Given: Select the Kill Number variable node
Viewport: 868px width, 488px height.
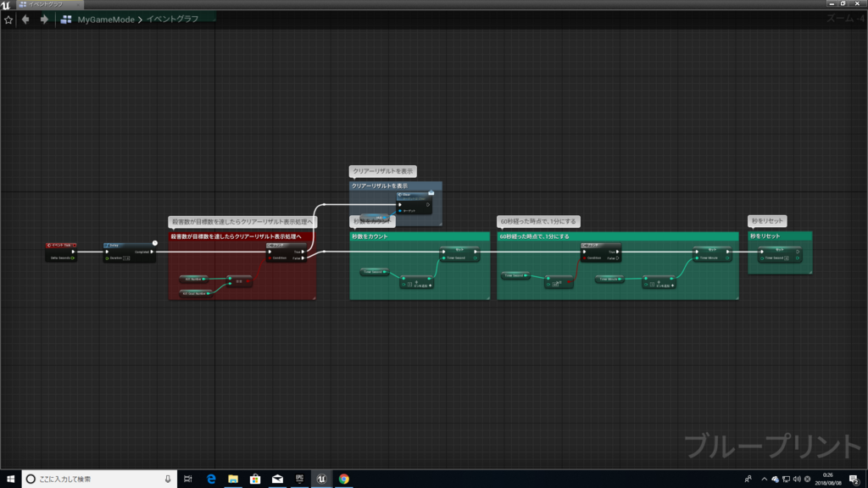Looking at the screenshot, I should (194, 279).
